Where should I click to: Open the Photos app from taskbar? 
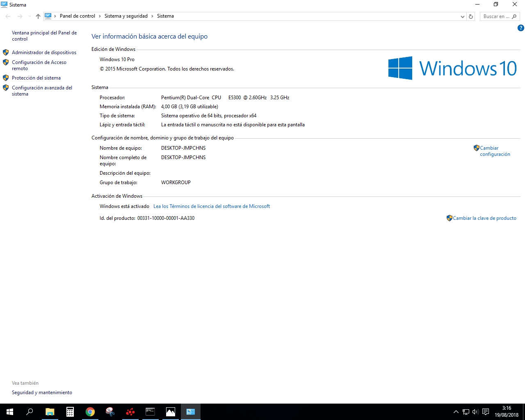[x=171, y=412]
